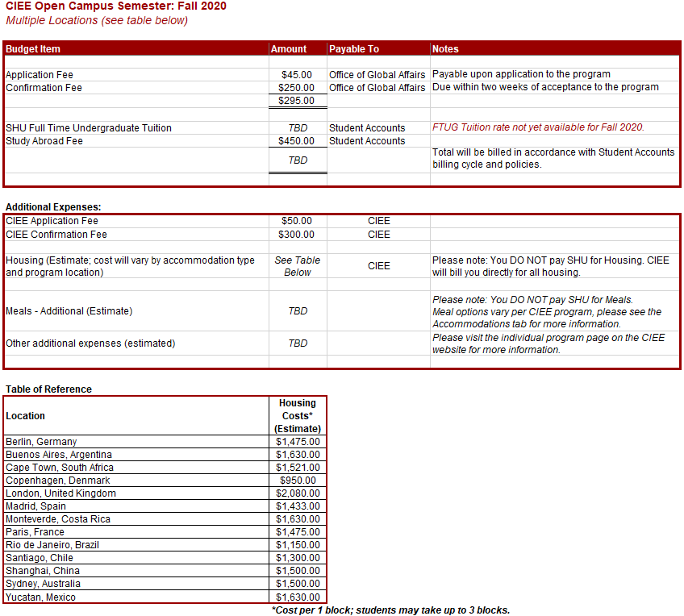This screenshot has height=616, width=684.
Task: Select 'Total will be billed in accordance' note
Action: pos(553,158)
